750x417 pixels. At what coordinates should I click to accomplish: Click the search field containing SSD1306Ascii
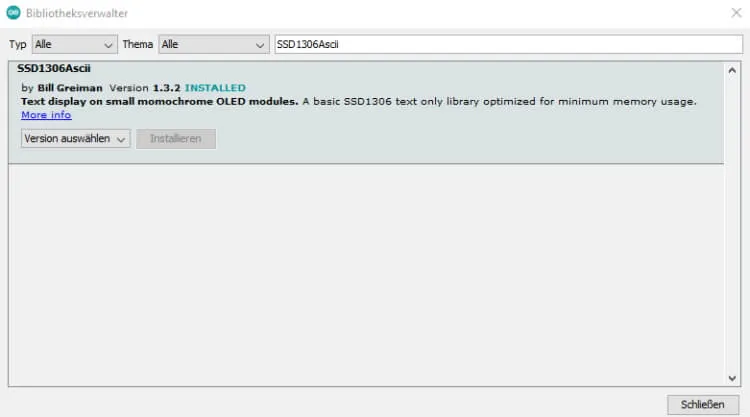(506, 45)
